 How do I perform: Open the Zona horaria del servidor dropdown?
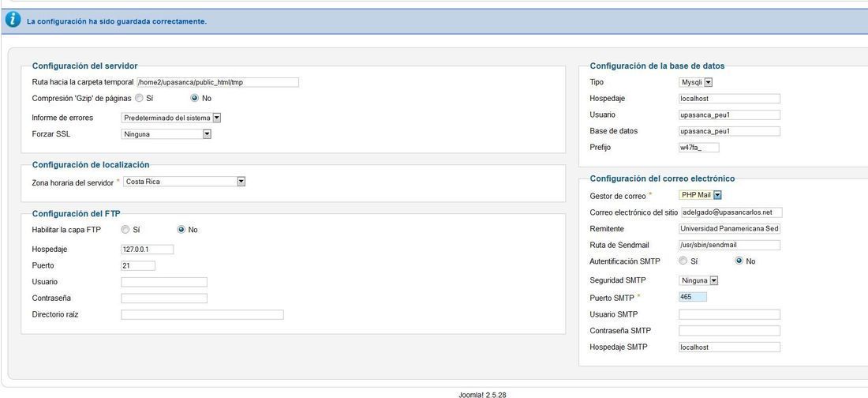pyautogui.click(x=184, y=182)
